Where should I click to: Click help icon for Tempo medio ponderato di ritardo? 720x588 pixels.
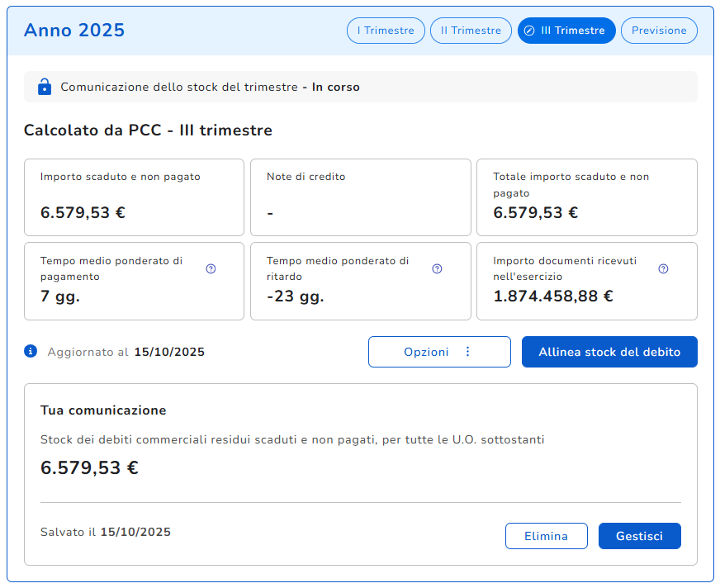(x=437, y=268)
